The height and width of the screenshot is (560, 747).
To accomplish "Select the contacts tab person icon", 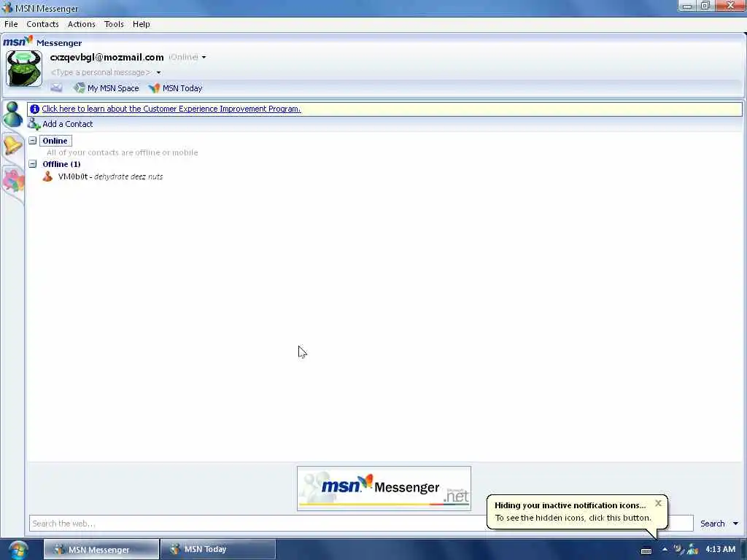I will (12, 114).
